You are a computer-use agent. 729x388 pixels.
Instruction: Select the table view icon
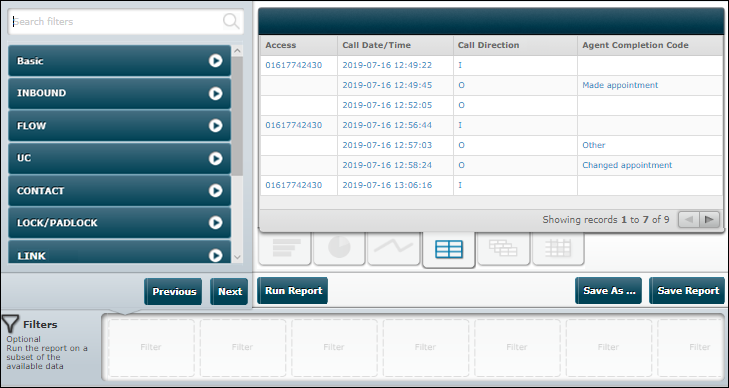click(449, 250)
